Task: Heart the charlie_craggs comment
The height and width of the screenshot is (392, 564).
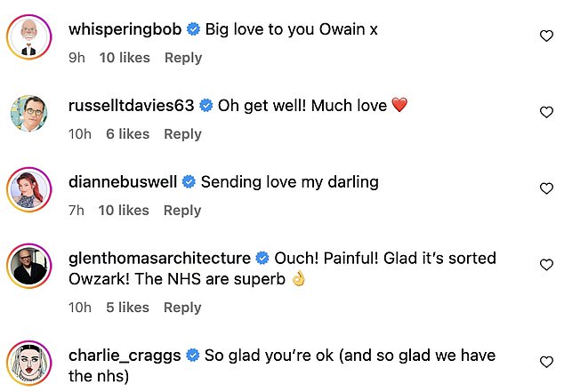Action: (x=547, y=362)
